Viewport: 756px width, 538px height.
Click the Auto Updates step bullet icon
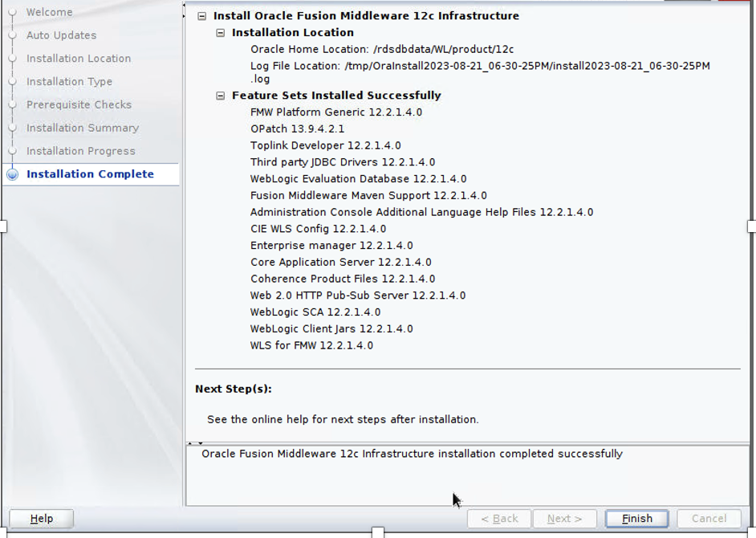coord(13,35)
